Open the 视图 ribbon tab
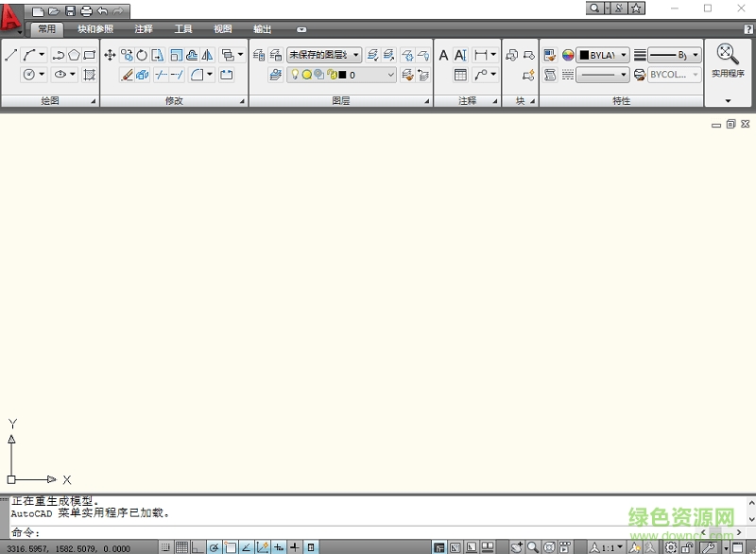The height and width of the screenshot is (554, 756). point(222,29)
